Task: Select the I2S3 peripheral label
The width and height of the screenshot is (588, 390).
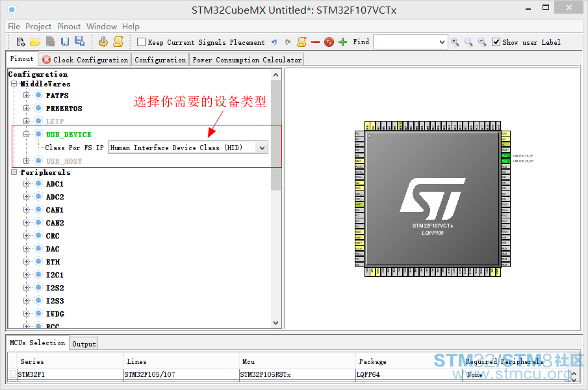Action: [x=55, y=301]
